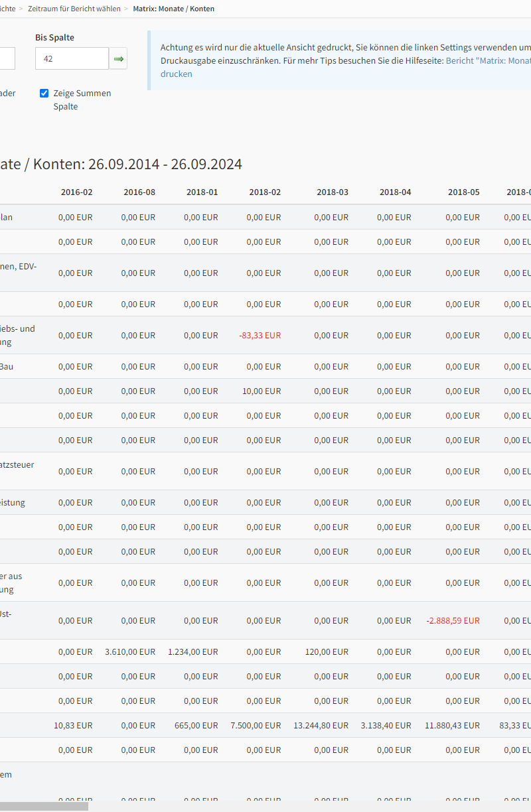Image resolution: width=531 pixels, height=812 pixels.
Task: Go to Zeitraum für Bericht wählen breadcrumb
Action: pyautogui.click(x=74, y=9)
